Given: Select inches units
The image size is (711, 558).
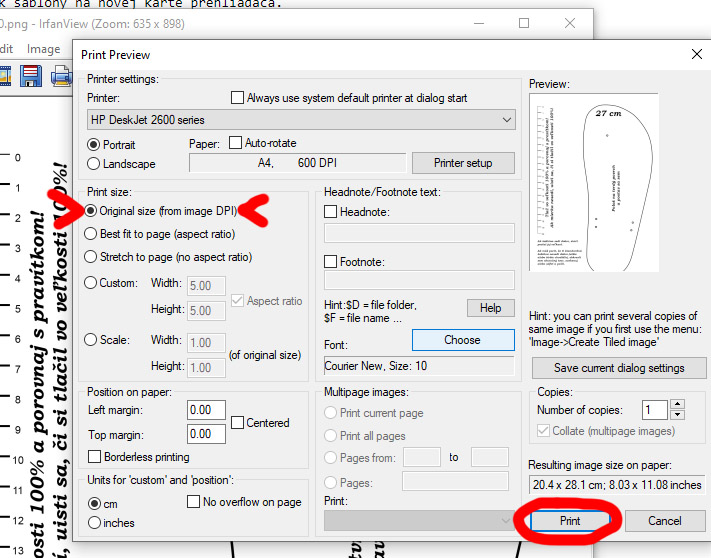Looking at the screenshot, I should click(x=94, y=523).
